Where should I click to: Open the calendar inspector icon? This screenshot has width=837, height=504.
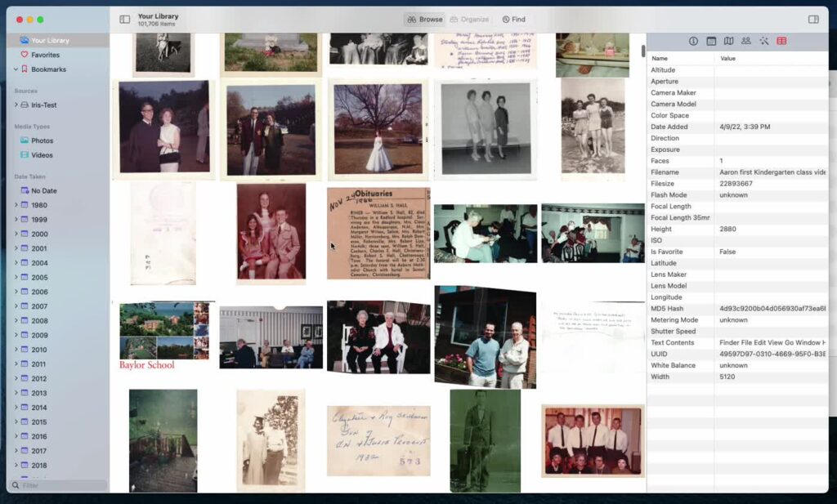(711, 41)
